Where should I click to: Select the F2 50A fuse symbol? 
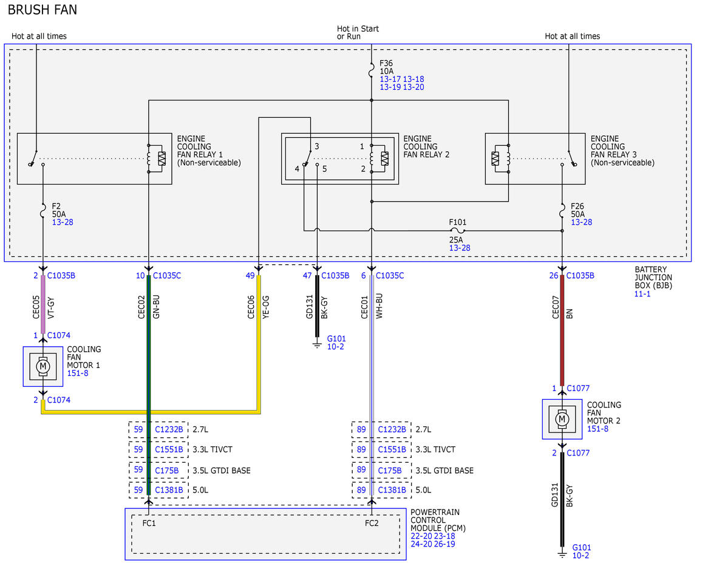43,211
